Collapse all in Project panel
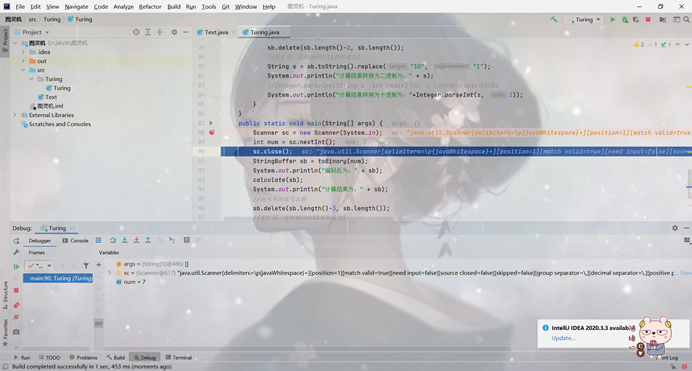The height and width of the screenshot is (371, 692). [160, 32]
